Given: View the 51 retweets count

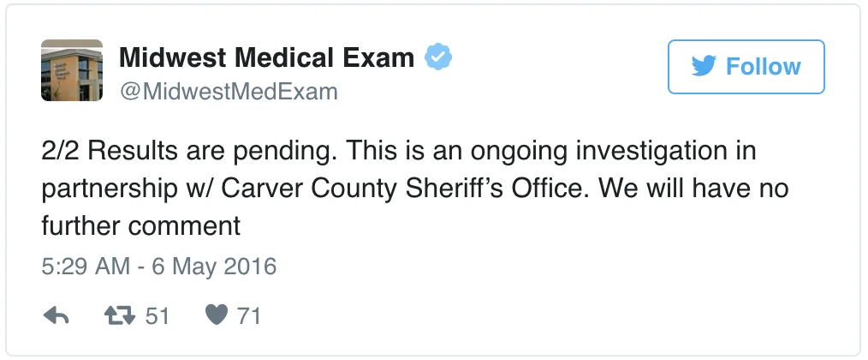Looking at the screenshot, I should (x=158, y=316).
